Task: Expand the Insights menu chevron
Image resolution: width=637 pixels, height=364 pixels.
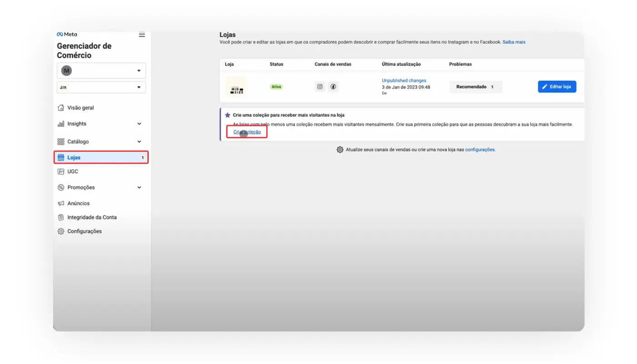Action: tap(139, 124)
